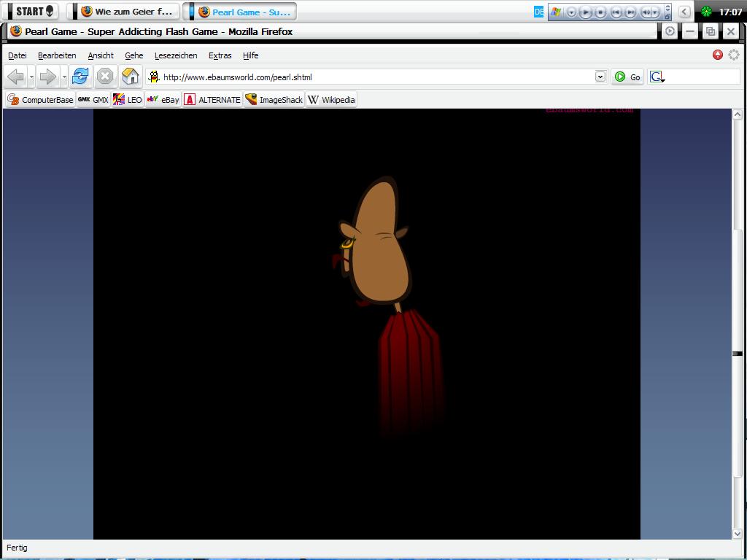Play media in taskbar player
This screenshot has width=747, height=560.
coord(586,12)
